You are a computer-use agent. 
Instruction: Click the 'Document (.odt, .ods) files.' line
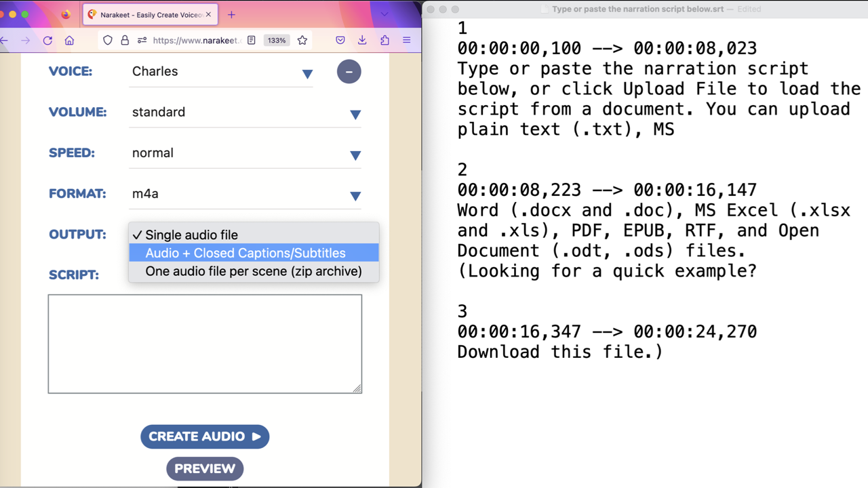tap(601, 251)
